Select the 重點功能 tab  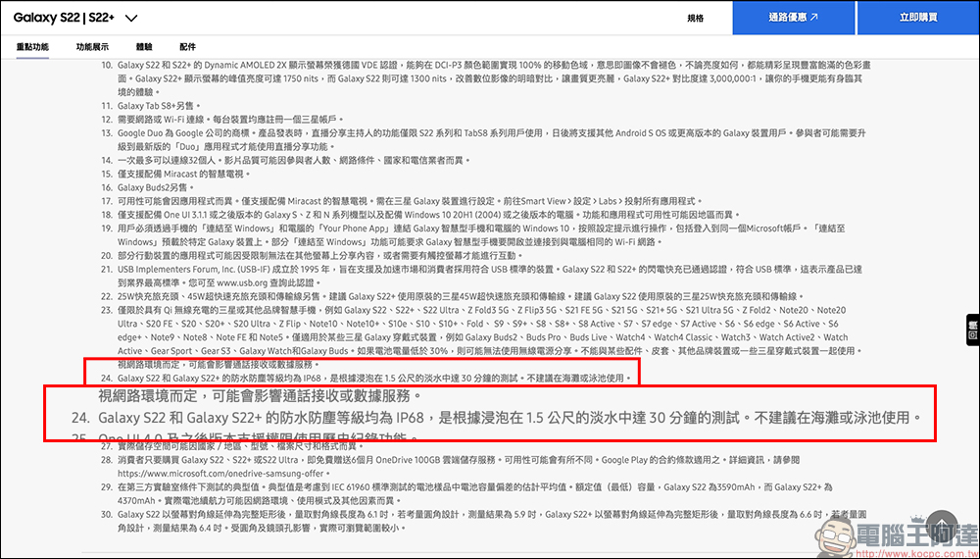32,47
